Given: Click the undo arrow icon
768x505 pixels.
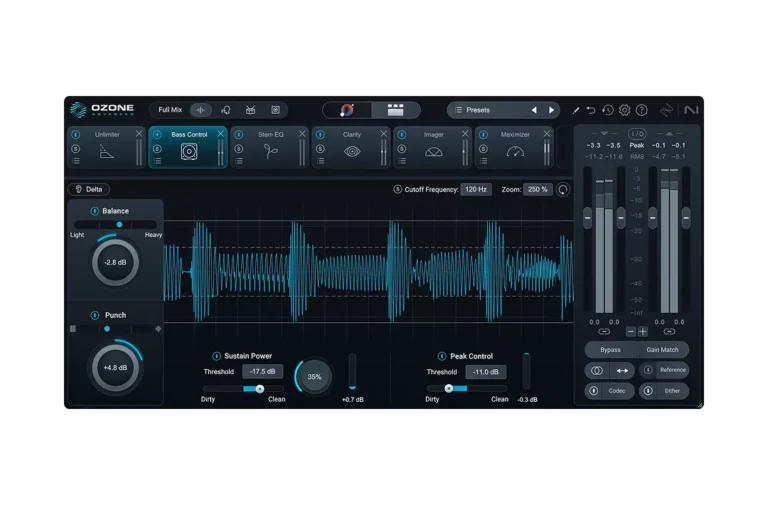Looking at the screenshot, I should click(591, 110).
